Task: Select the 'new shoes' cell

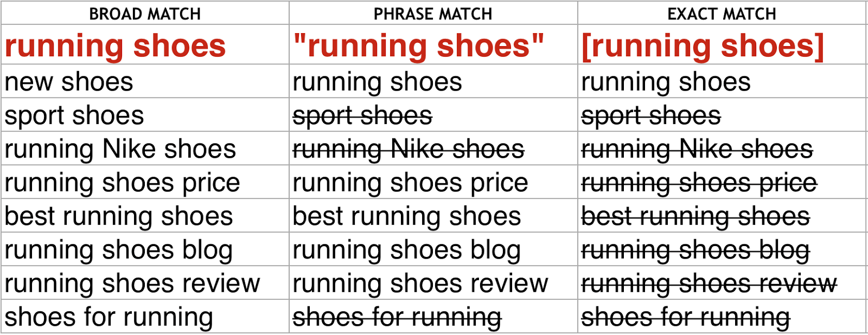Action: (x=69, y=82)
